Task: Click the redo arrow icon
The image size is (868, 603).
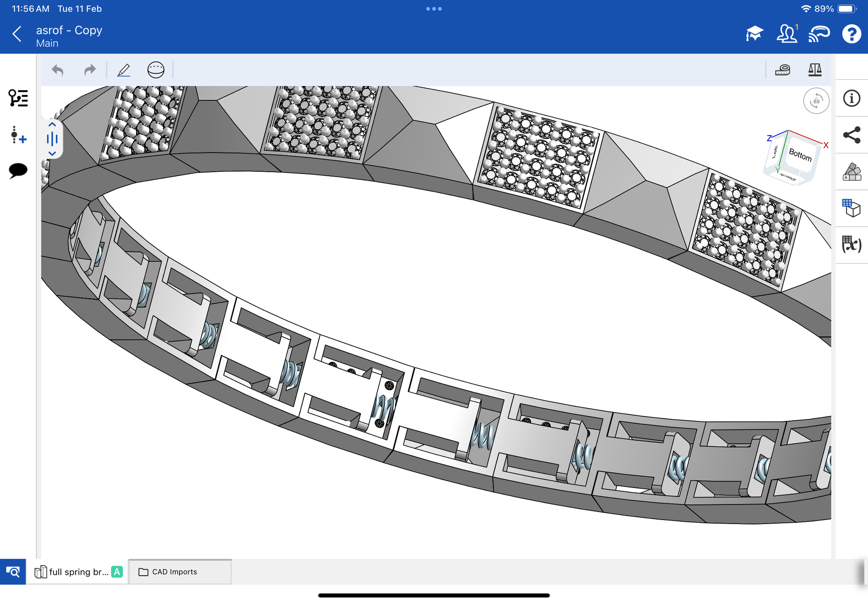Action: (90, 70)
